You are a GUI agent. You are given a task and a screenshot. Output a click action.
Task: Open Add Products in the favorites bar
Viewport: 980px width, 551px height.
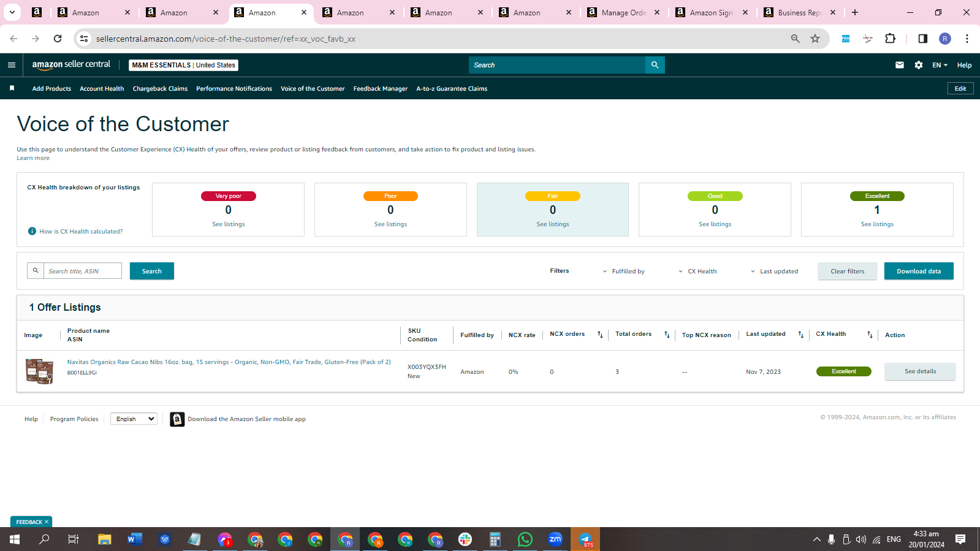click(x=51, y=89)
